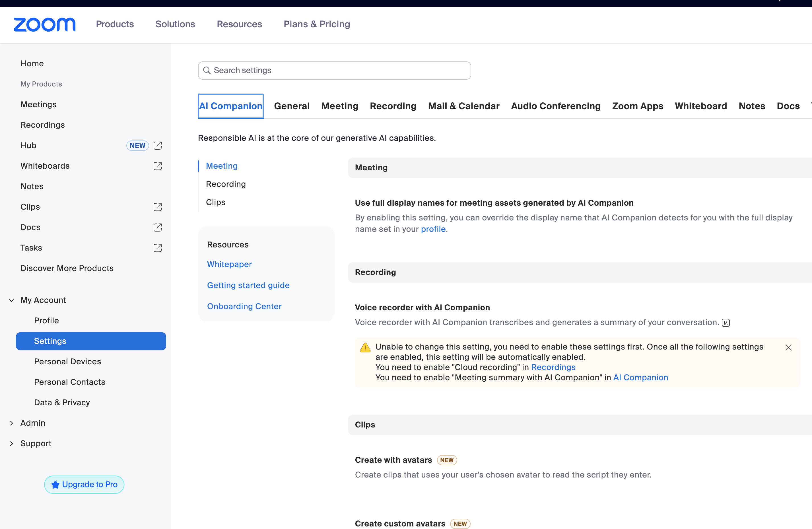
Task: Click the Upgrade to Pro button
Action: pos(84,484)
